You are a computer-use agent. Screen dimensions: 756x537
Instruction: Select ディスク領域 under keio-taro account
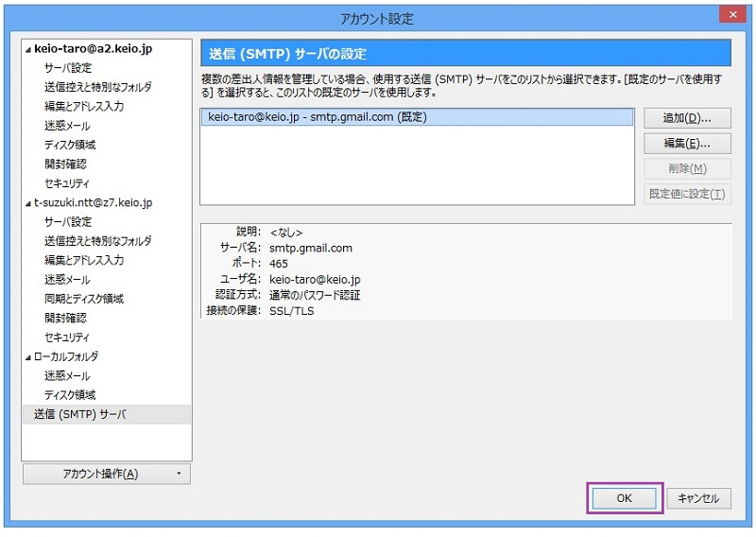70,145
